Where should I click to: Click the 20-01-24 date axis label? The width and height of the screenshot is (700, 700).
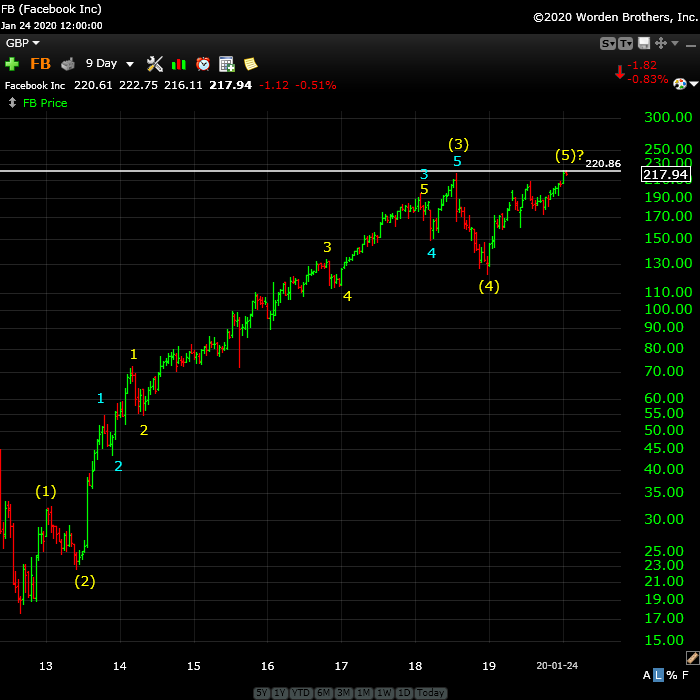[557, 666]
